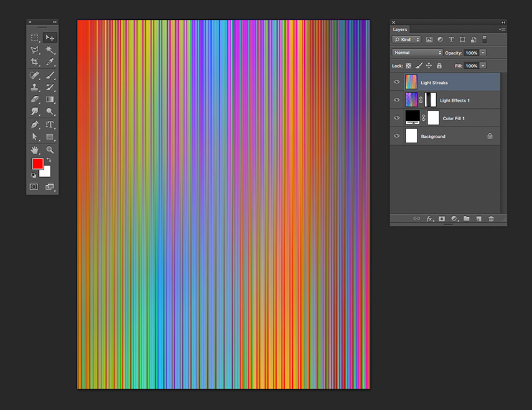
Task: Hide the Light Effects 1 layer
Action: tap(397, 100)
